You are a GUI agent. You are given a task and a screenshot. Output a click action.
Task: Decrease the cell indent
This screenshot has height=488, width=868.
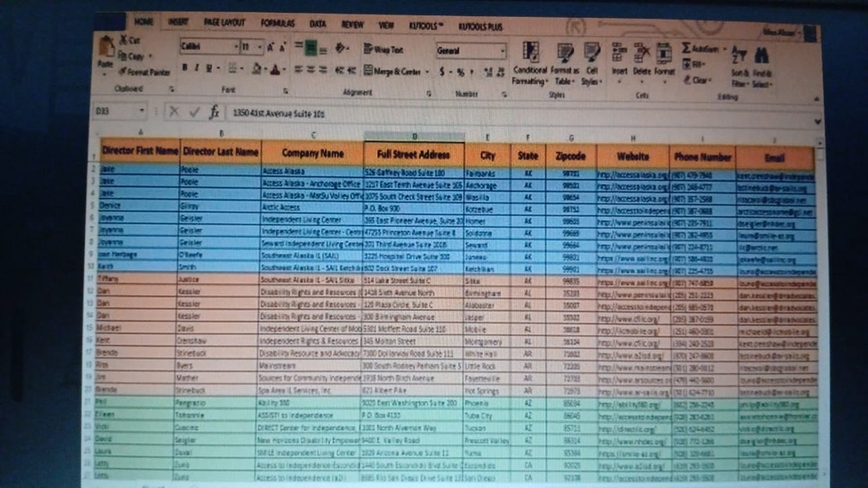[x=339, y=70]
